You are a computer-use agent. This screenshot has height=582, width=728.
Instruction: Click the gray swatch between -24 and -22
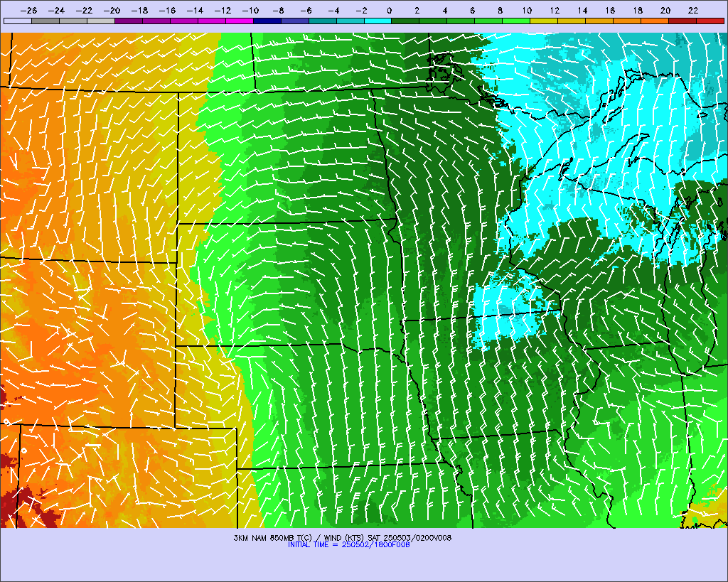(73, 21)
